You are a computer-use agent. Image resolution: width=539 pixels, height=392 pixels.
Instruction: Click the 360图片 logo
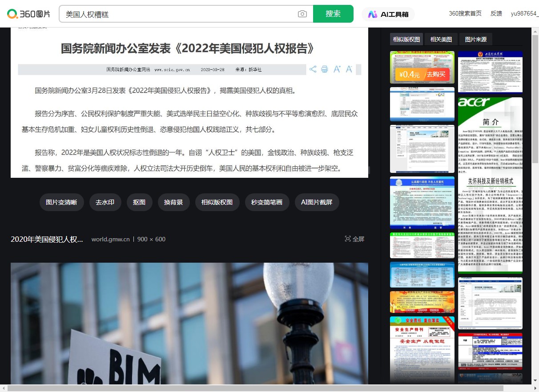pos(28,14)
